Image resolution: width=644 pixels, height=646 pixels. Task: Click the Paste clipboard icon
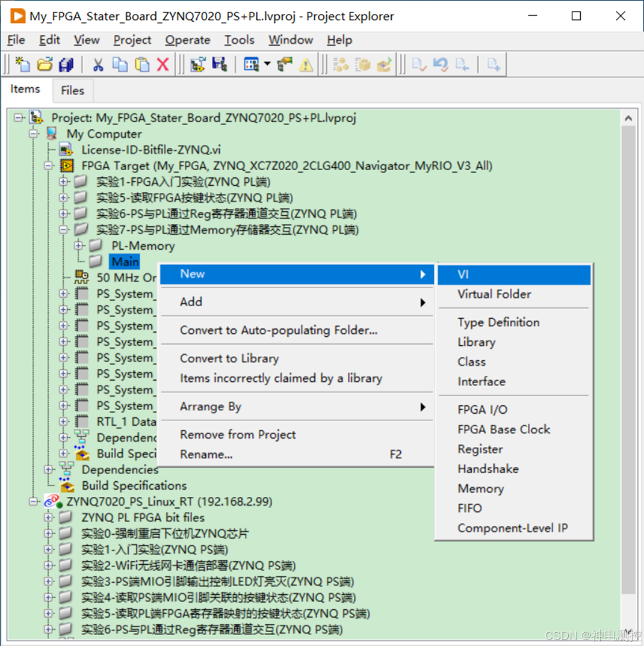(142, 64)
